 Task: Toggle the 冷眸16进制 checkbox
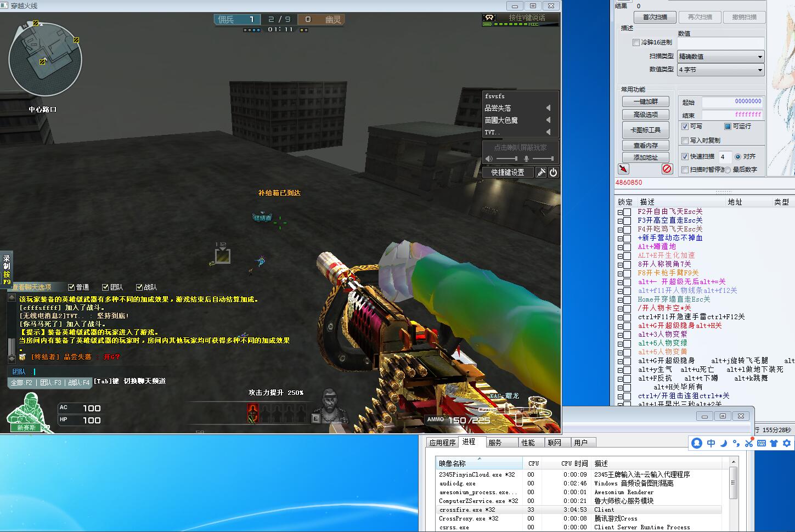click(x=636, y=42)
